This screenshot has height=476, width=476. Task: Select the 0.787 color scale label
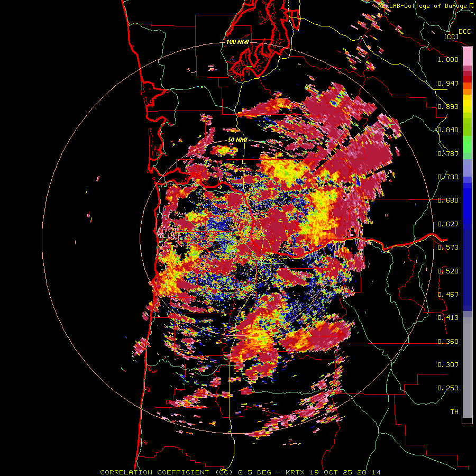click(x=448, y=153)
